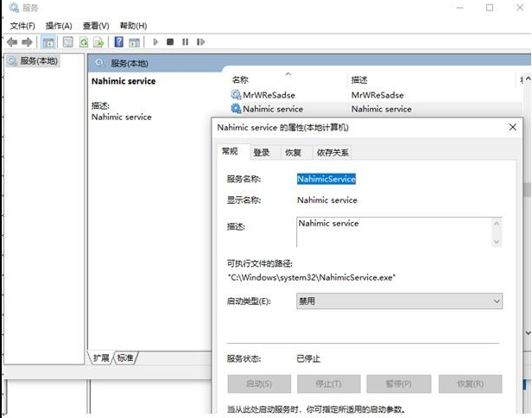Image resolution: width=532 pixels, height=418 pixels.
Task: Click the Pause service toolbar icon
Action: [185, 42]
